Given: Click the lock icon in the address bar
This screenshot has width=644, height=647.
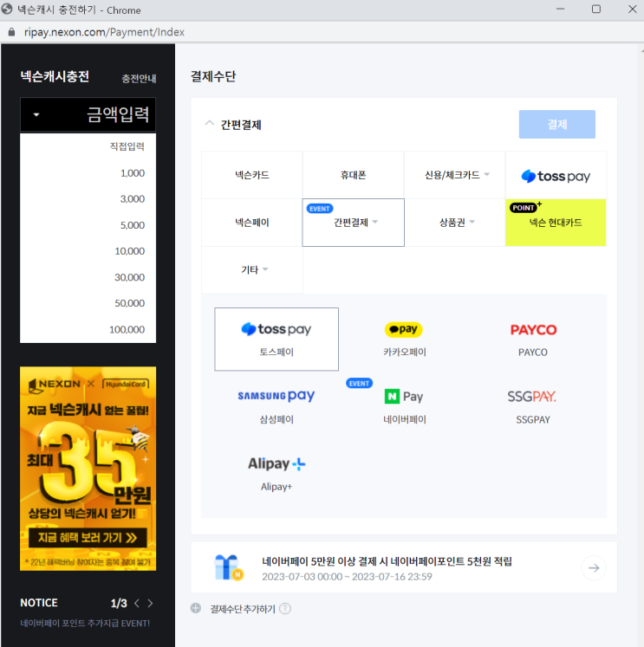Looking at the screenshot, I should pyautogui.click(x=11, y=32).
